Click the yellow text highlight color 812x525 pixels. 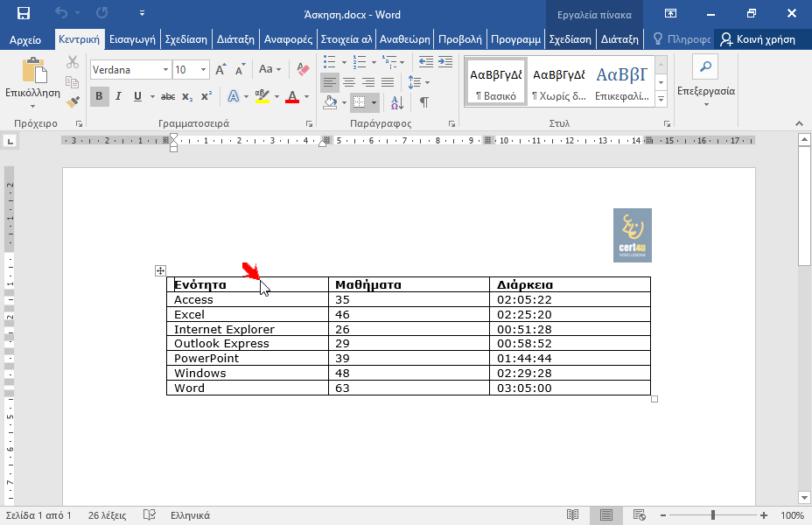(x=262, y=96)
